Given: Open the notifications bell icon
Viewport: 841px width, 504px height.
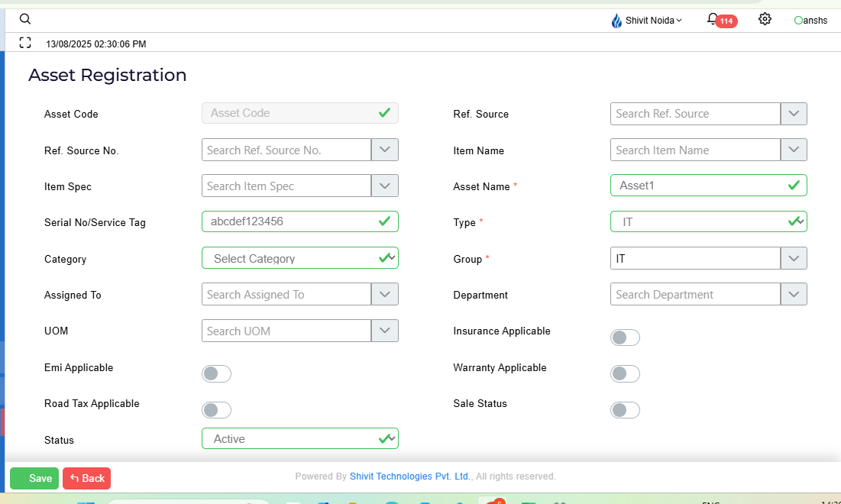Looking at the screenshot, I should point(712,19).
